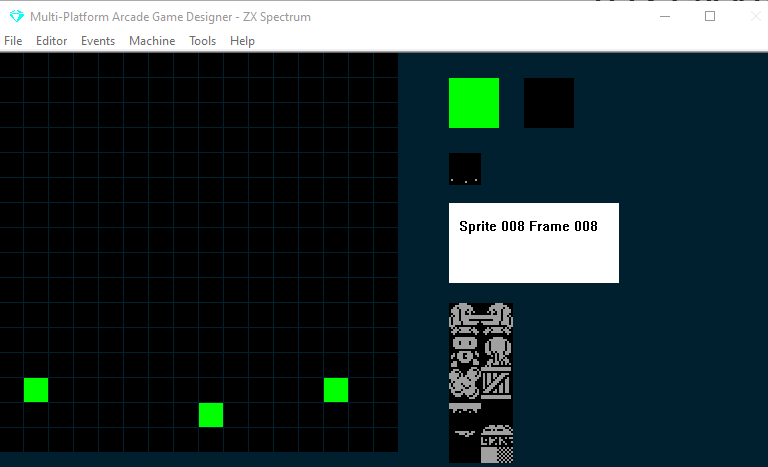The width and height of the screenshot is (768, 467).
Task: Open the Editor menu
Action: [51, 41]
